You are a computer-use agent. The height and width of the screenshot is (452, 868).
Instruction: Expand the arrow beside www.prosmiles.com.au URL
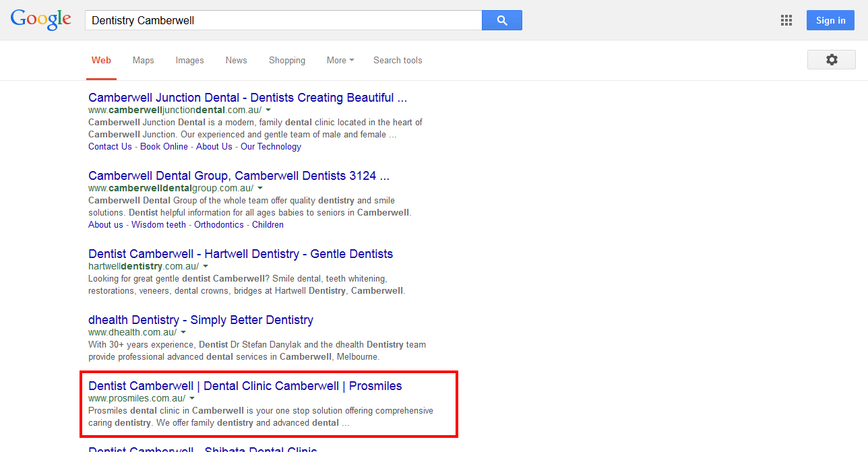(192, 398)
